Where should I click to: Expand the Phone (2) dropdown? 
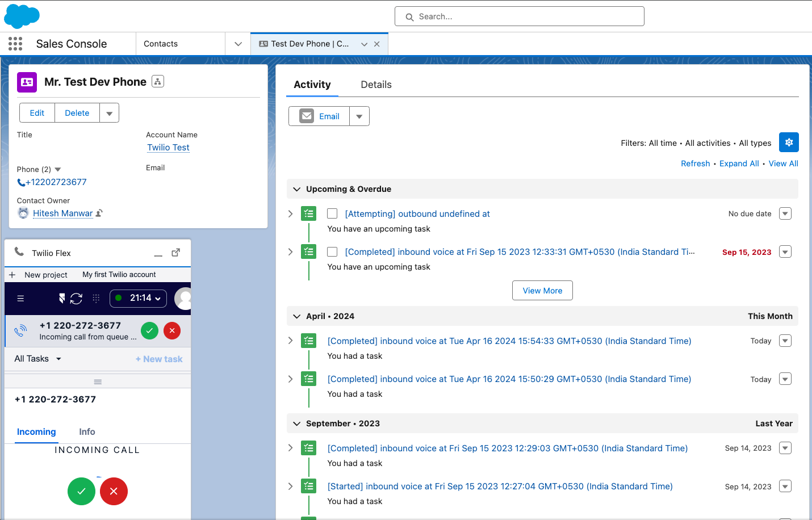coord(57,170)
